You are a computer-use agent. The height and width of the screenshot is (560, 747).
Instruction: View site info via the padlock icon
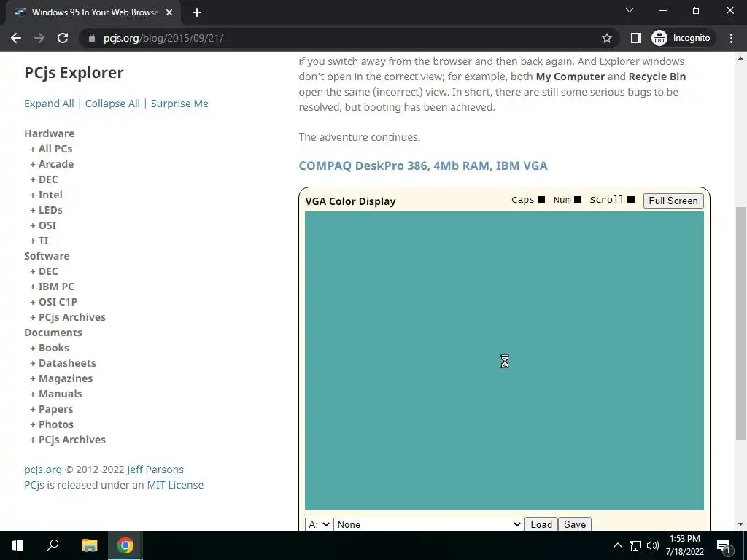pyautogui.click(x=92, y=38)
